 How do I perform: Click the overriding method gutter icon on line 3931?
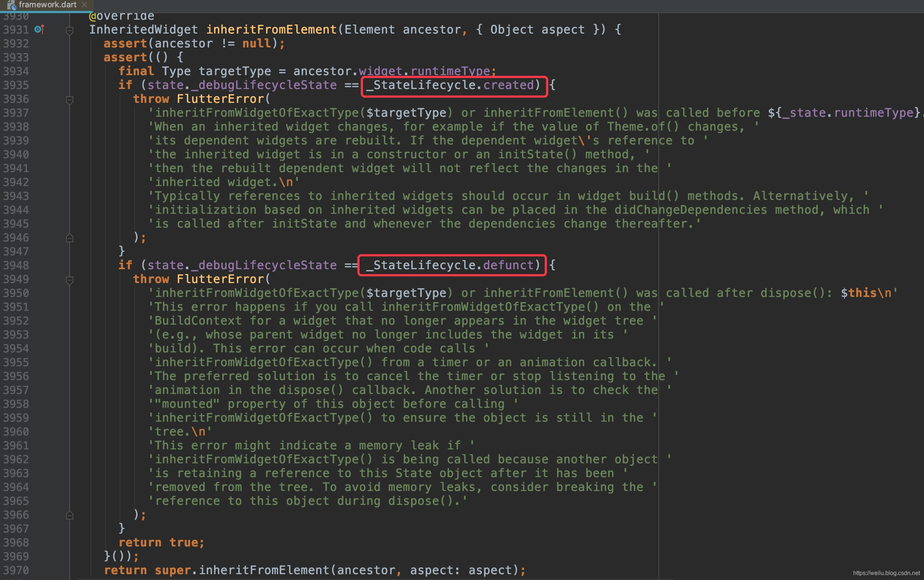[x=39, y=29]
